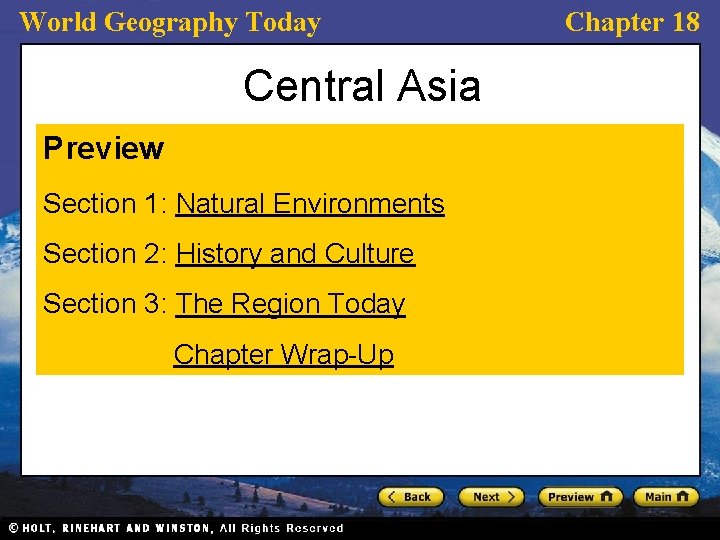Open The Region Today link
The image size is (720, 540).
[x=290, y=304]
